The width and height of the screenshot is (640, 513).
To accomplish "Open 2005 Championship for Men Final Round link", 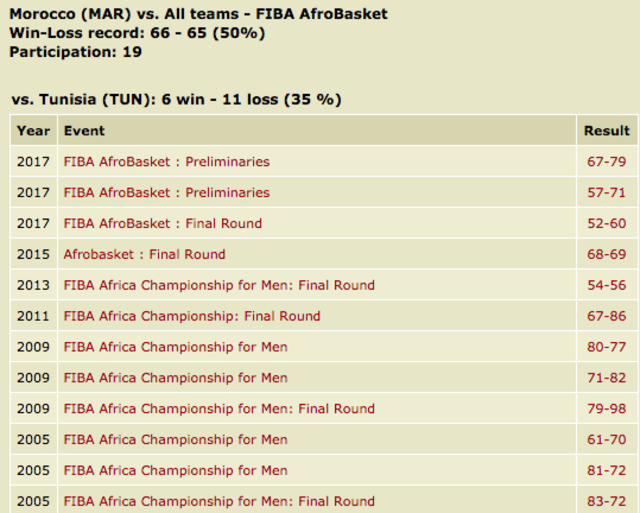I will tap(219, 501).
